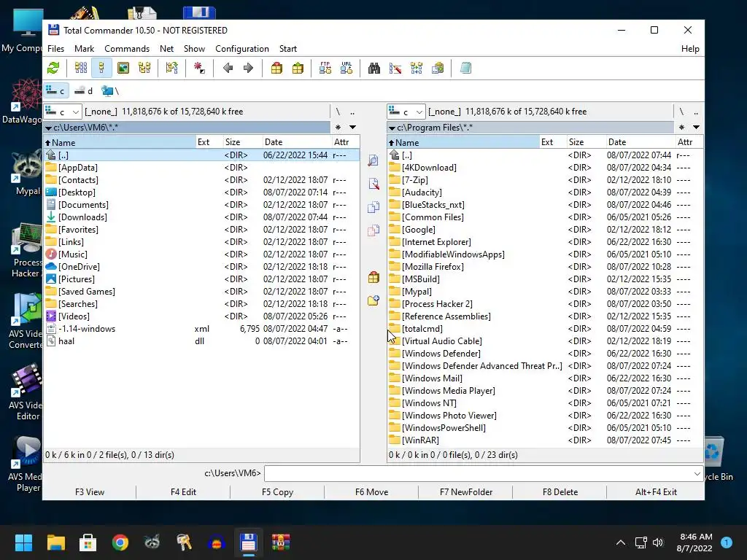Open command line history dropdown
This screenshot has width=747, height=560.
tap(697, 473)
